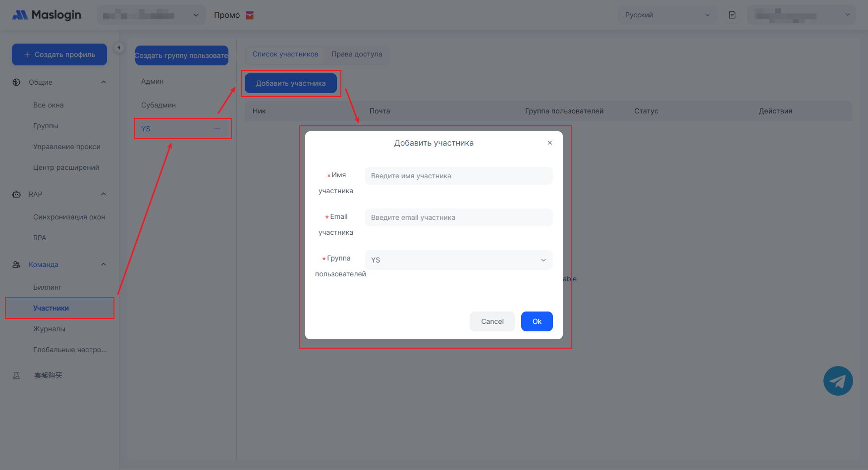Click the Telegram support chat icon
The height and width of the screenshot is (470, 868).
(838, 381)
